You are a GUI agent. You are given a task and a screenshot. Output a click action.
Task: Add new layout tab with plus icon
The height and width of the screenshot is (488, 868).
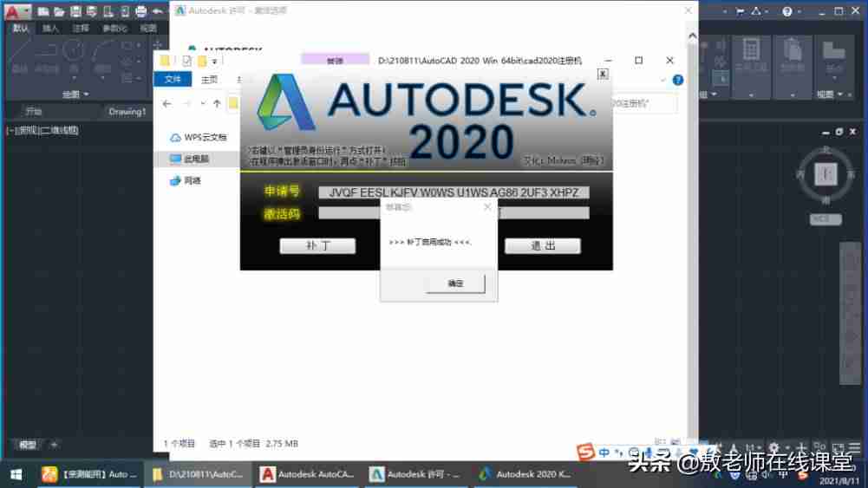pos(54,445)
